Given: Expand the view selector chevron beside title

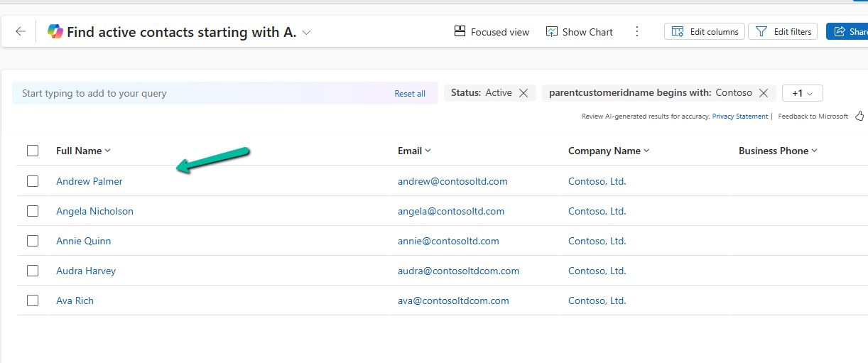Looking at the screenshot, I should [307, 33].
